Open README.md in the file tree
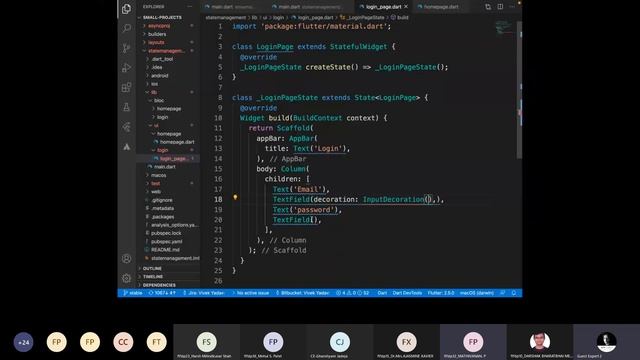The image size is (640, 360). click(165, 250)
